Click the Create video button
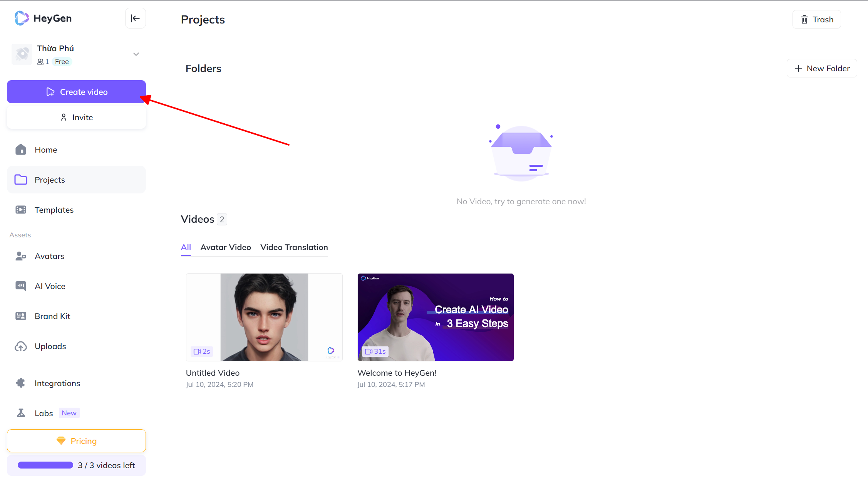 click(76, 92)
